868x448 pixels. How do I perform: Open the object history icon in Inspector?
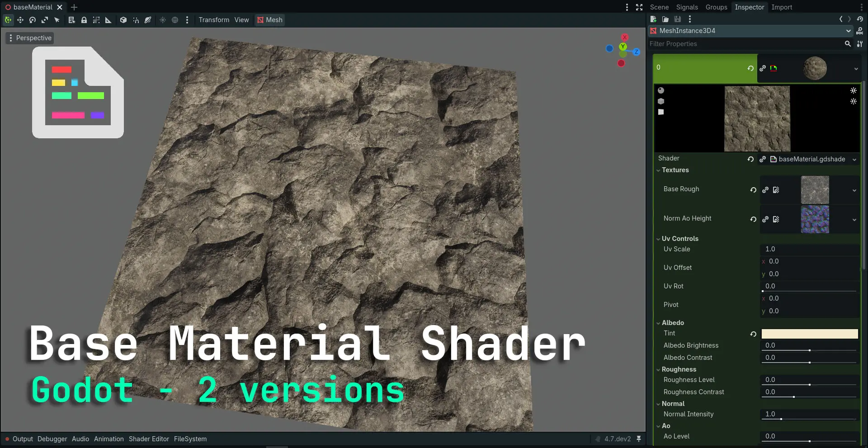860,19
